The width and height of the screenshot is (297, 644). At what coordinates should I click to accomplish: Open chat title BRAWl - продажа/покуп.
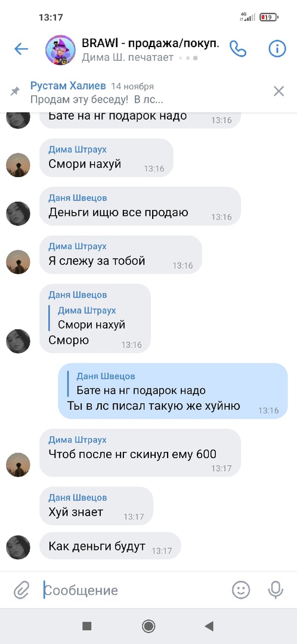pos(150,43)
